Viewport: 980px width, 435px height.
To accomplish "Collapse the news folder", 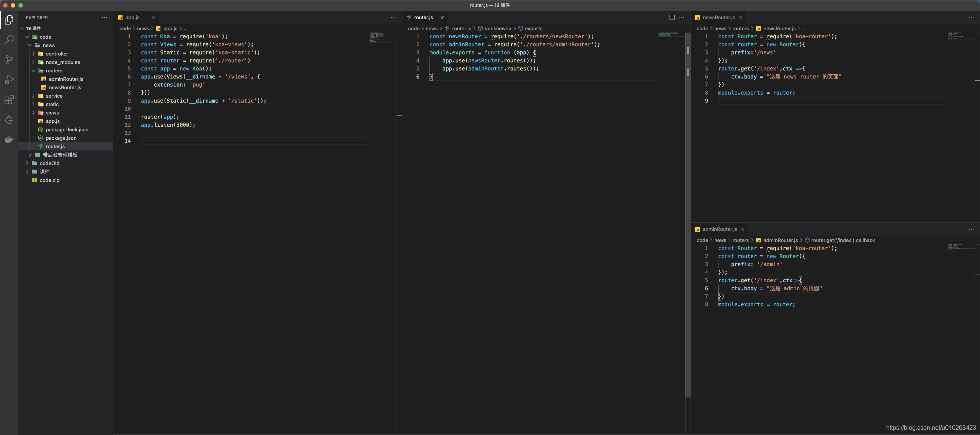I will (x=66, y=45).
